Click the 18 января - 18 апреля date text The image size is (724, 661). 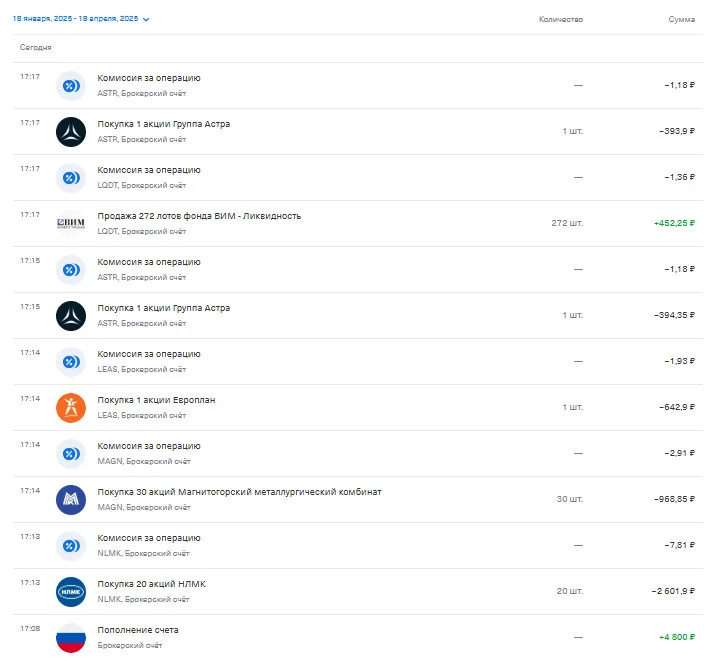[x=75, y=19]
